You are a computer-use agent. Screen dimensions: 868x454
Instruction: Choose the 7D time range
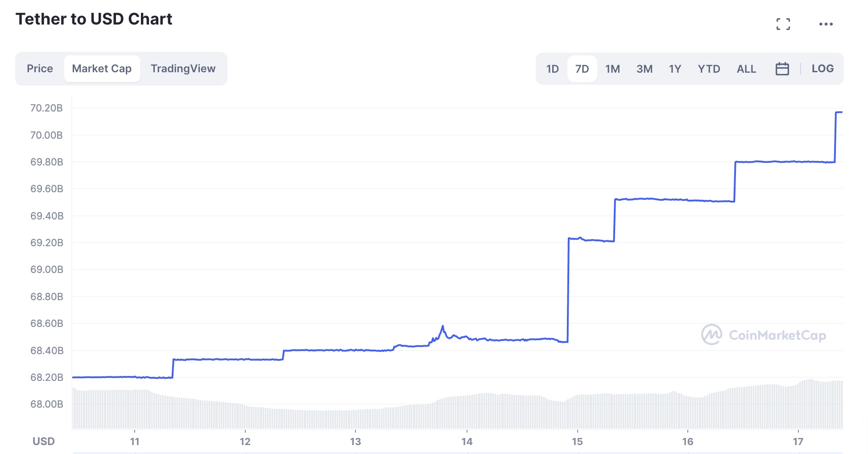point(582,69)
